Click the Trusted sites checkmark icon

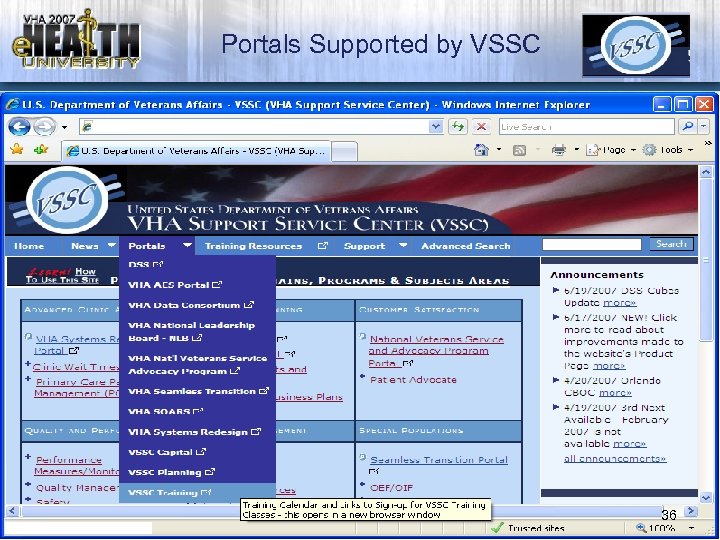tap(497, 529)
